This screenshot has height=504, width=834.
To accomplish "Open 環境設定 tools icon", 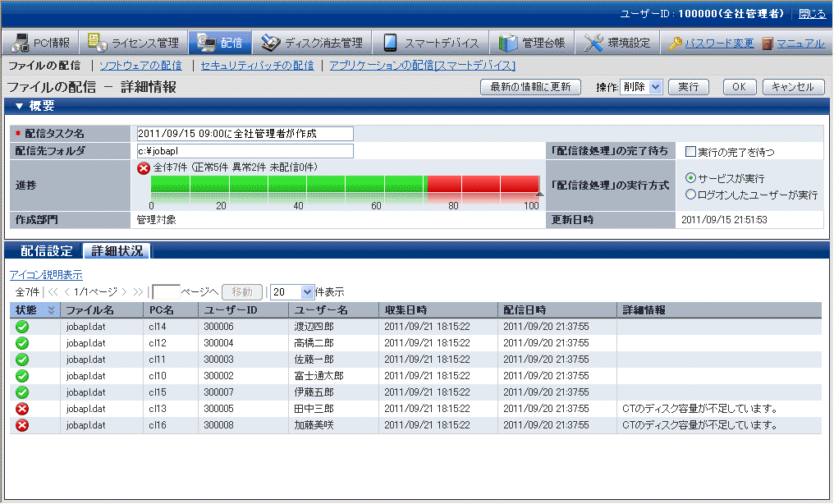I will pos(593,43).
